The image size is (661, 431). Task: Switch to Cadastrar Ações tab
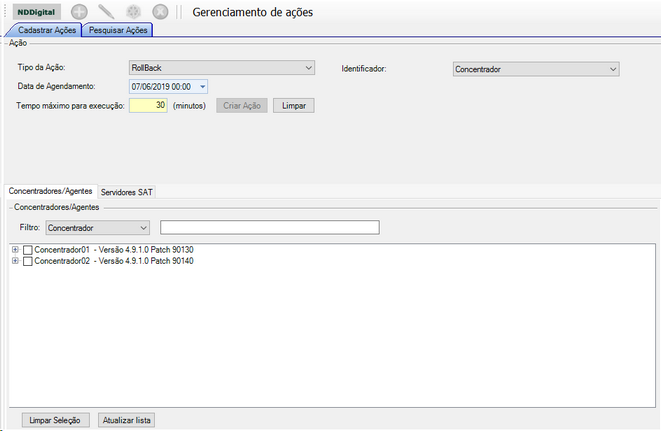point(47,30)
